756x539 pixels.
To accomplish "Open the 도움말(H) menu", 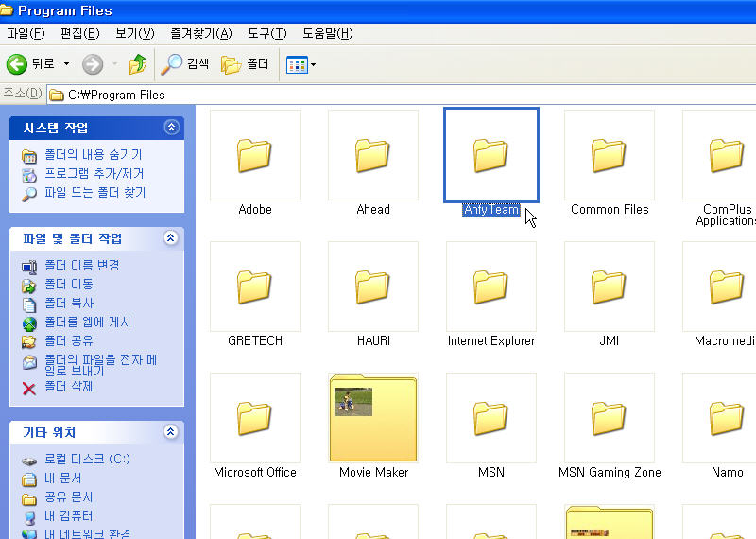I will coord(328,34).
